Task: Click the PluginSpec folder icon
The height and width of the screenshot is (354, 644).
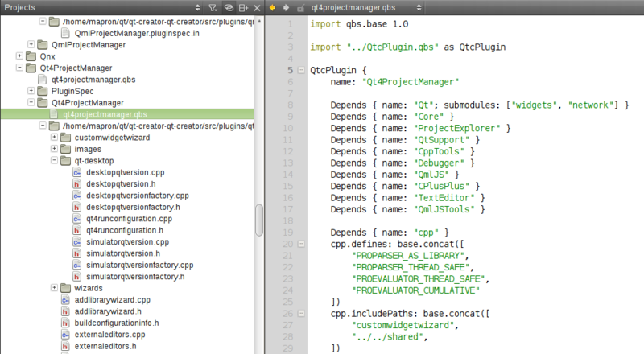Action: click(43, 91)
